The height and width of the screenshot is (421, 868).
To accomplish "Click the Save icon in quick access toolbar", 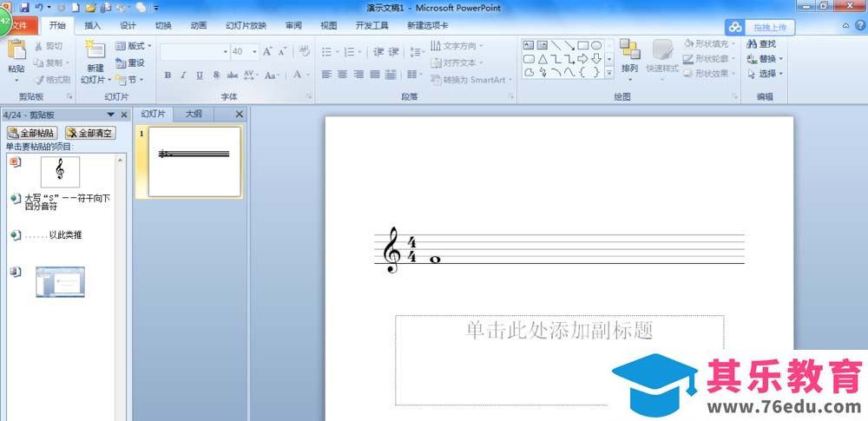I will (24, 8).
